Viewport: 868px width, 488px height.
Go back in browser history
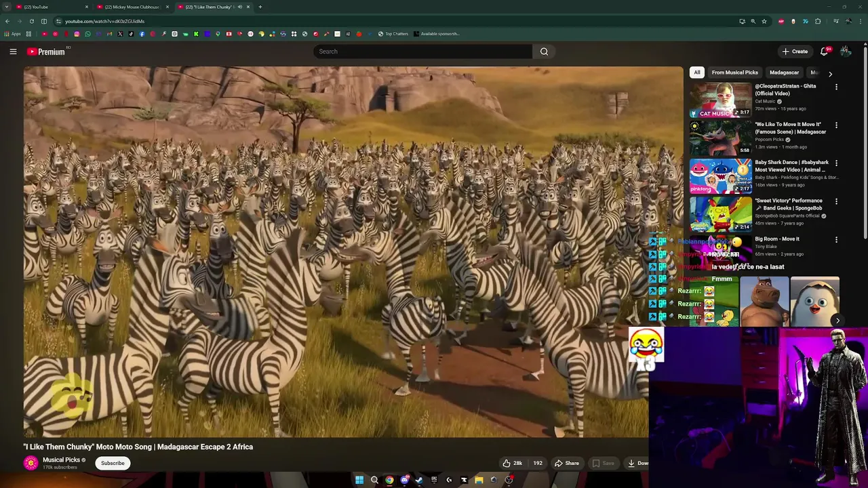point(7,21)
